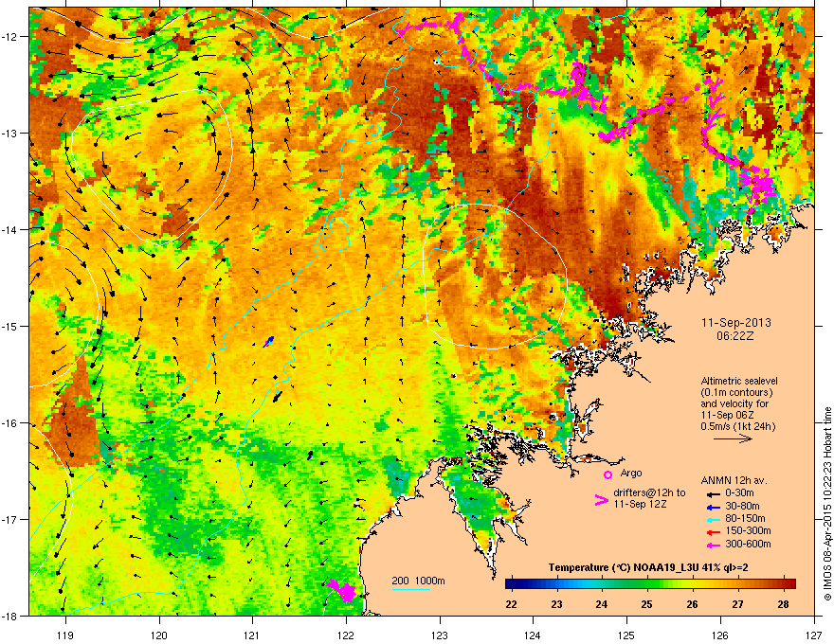Click the cyan 80-150m ANMN arrow
The image size is (834, 644).
pyautogui.click(x=712, y=520)
